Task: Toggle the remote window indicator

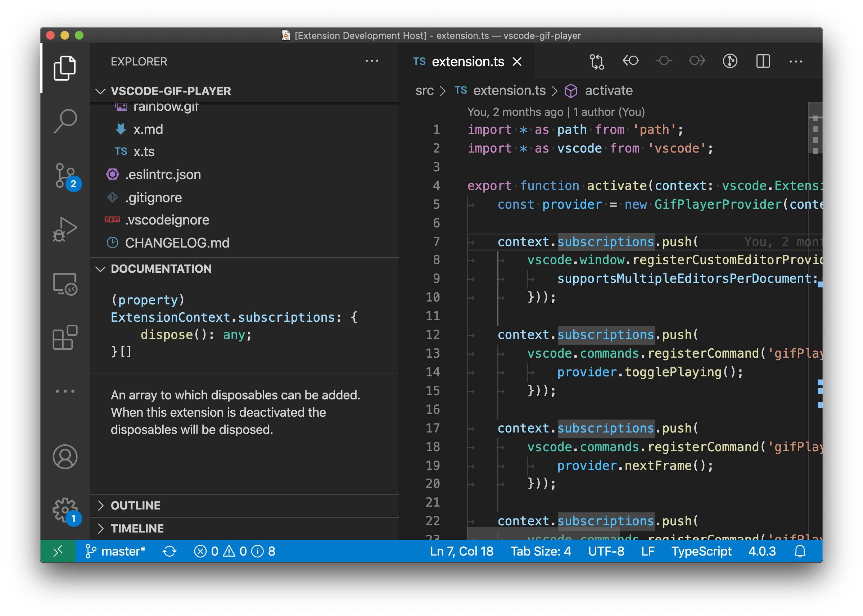Action: (x=58, y=551)
